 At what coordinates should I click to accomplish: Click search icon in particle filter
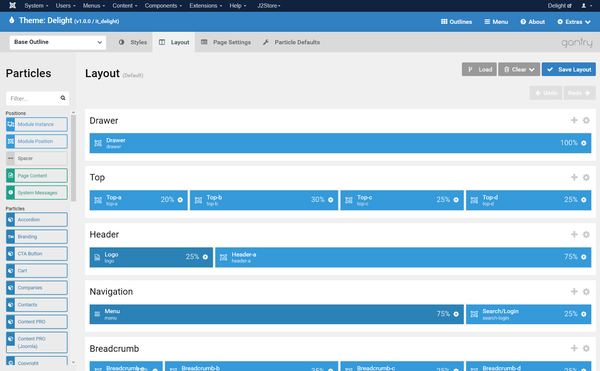[x=63, y=98]
